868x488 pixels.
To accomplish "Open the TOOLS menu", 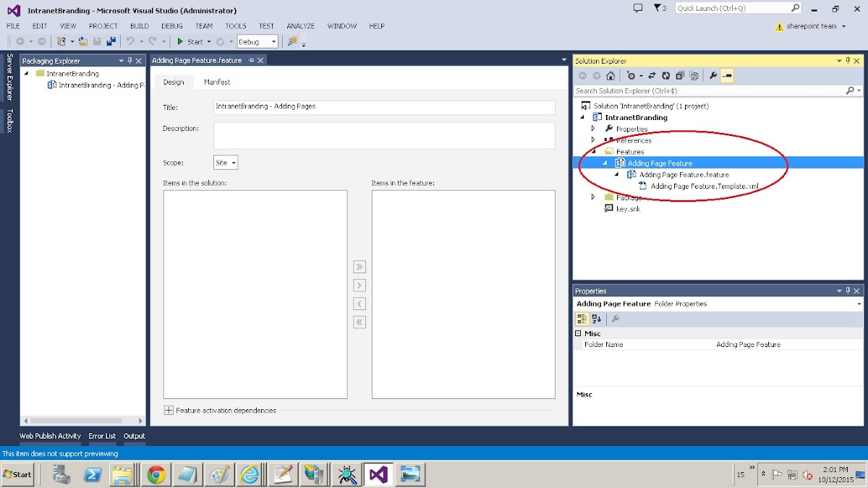I will pos(236,26).
